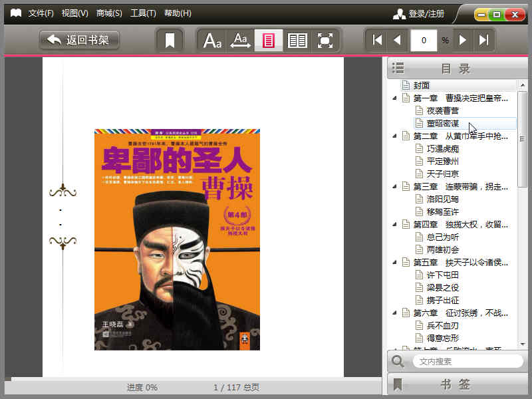Open section 移驾至许

(x=442, y=212)
